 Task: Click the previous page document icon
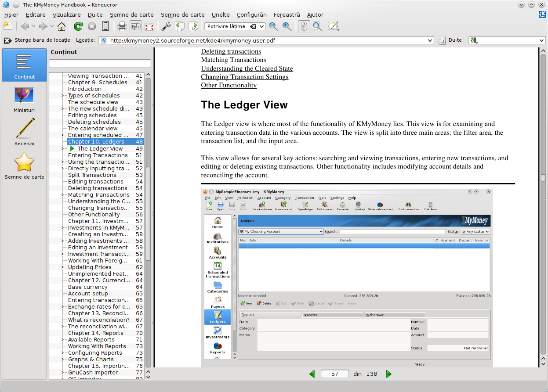coord(180,26)
